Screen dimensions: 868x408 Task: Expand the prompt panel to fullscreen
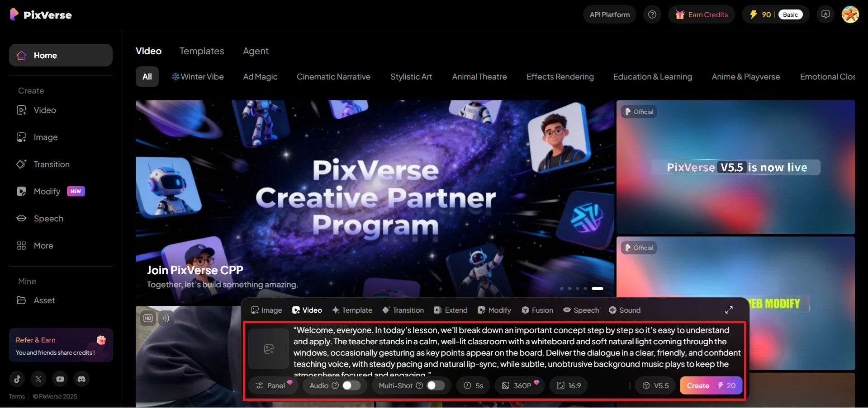tap(729, 310)
